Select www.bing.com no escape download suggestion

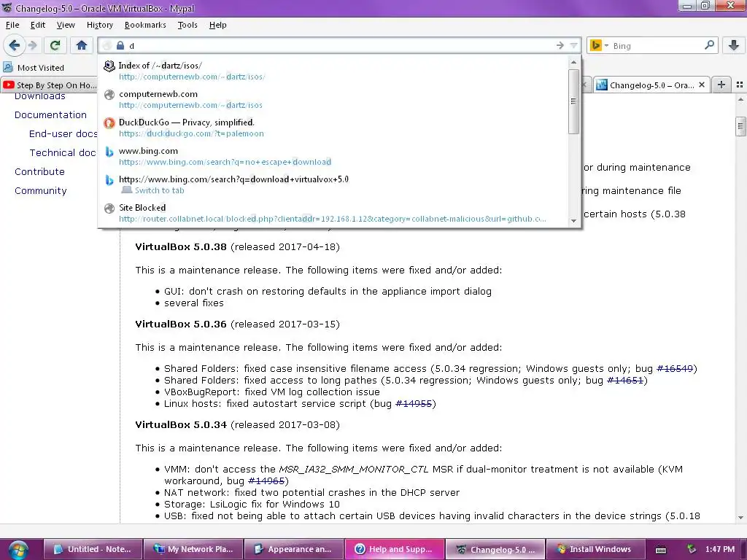333,156
